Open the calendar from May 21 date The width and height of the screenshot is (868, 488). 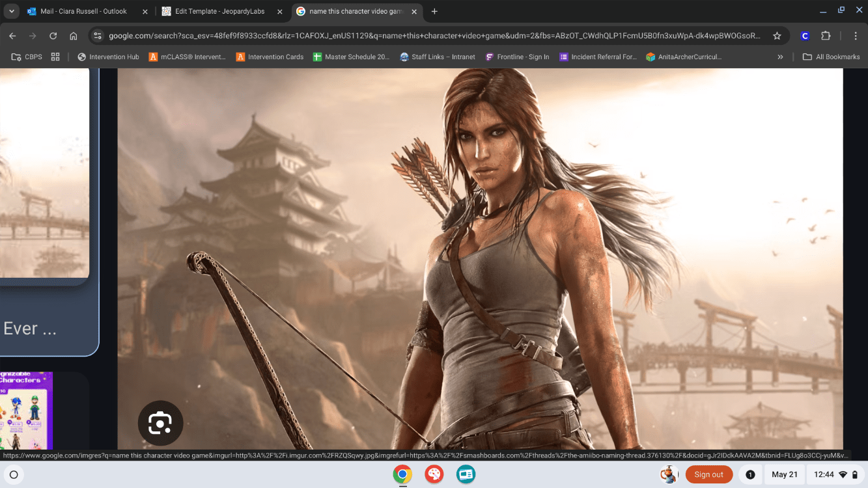coord(784,474)
